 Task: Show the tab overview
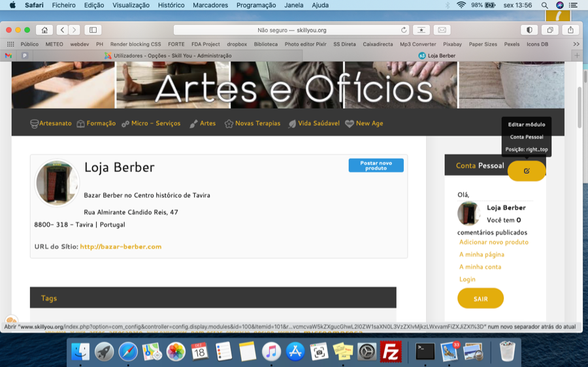coord(550,30)
